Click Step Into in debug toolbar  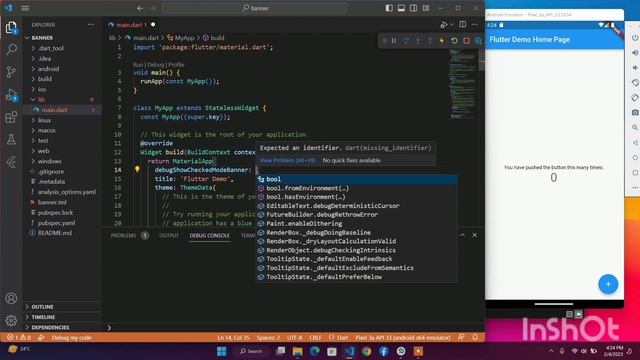click(418, 40)
